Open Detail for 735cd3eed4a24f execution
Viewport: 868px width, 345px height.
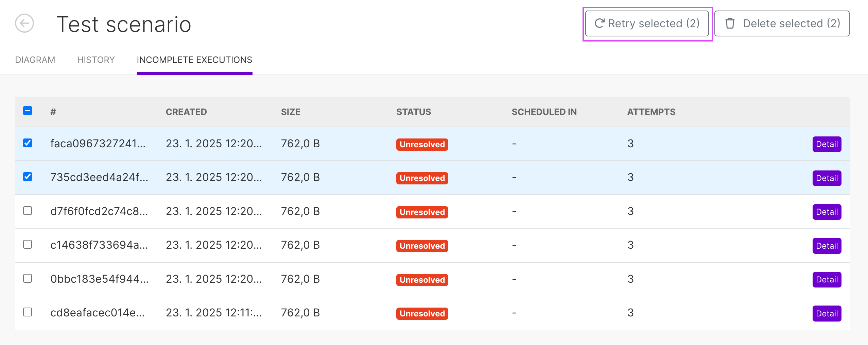(827, 178)
